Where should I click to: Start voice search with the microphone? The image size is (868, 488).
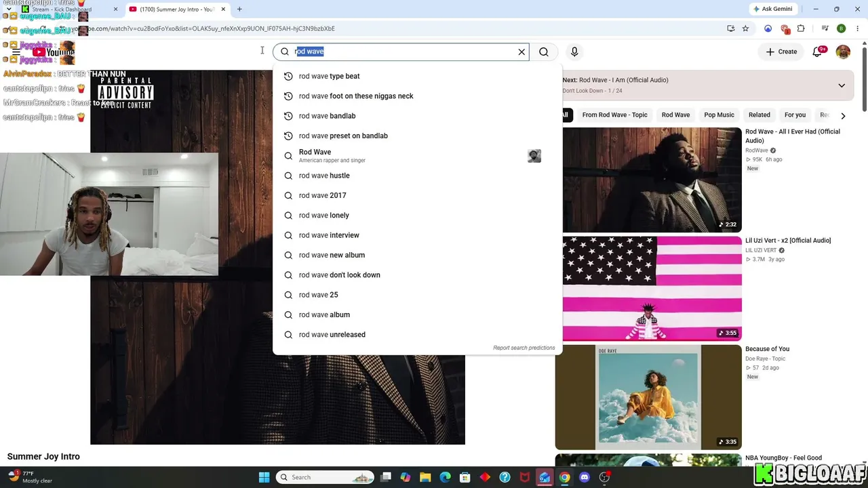point(574,52)
